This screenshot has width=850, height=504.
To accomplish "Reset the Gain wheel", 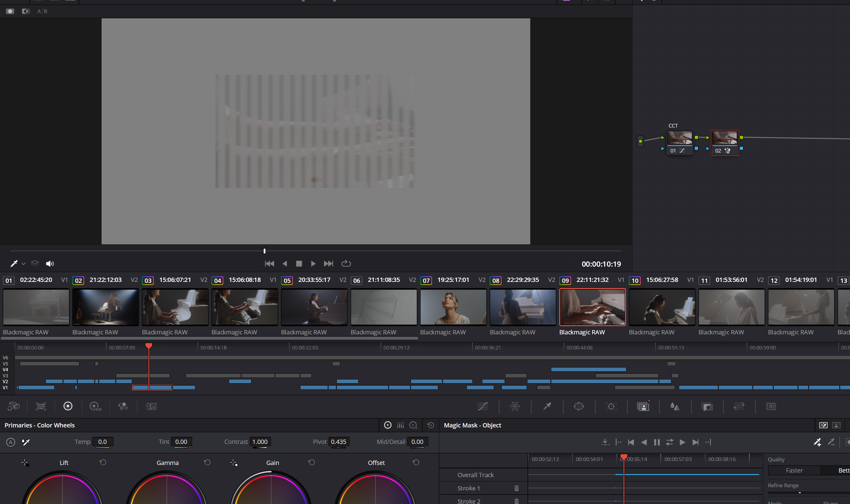I will pyautogui.click(x=312, y=462).
